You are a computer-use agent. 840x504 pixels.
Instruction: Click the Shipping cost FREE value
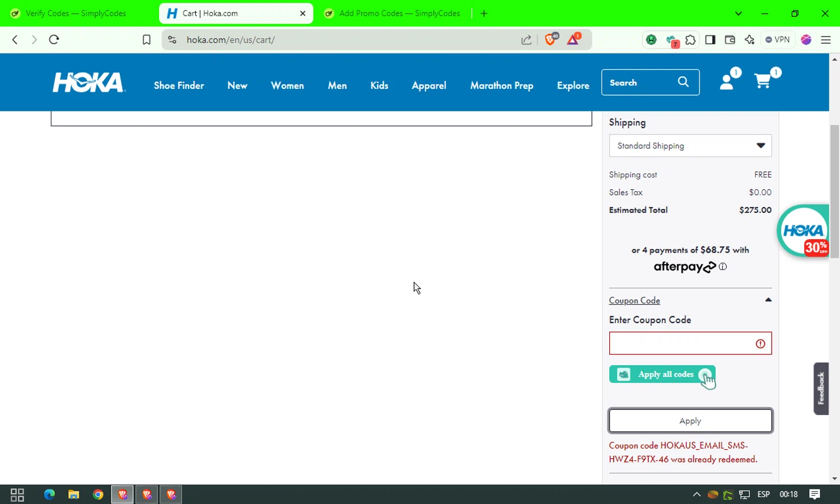763,175
